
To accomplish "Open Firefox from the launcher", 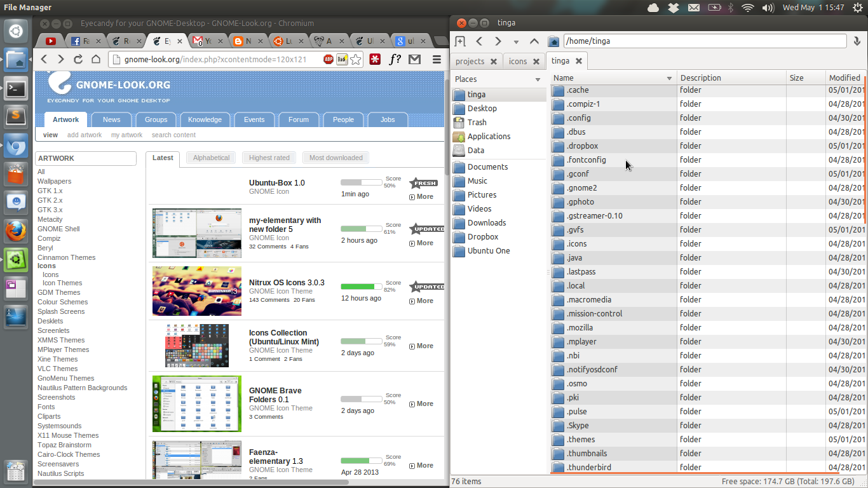I will point(17,231).
